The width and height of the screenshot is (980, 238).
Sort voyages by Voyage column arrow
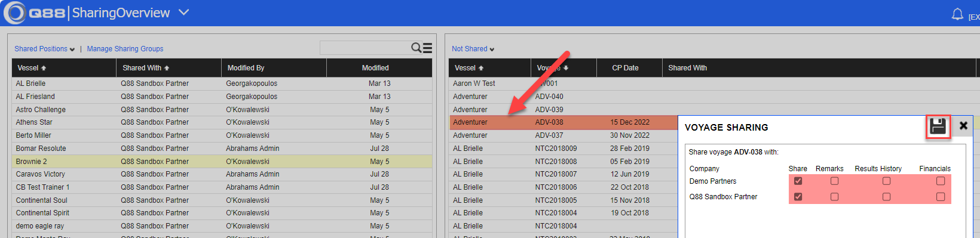(566, 68)
